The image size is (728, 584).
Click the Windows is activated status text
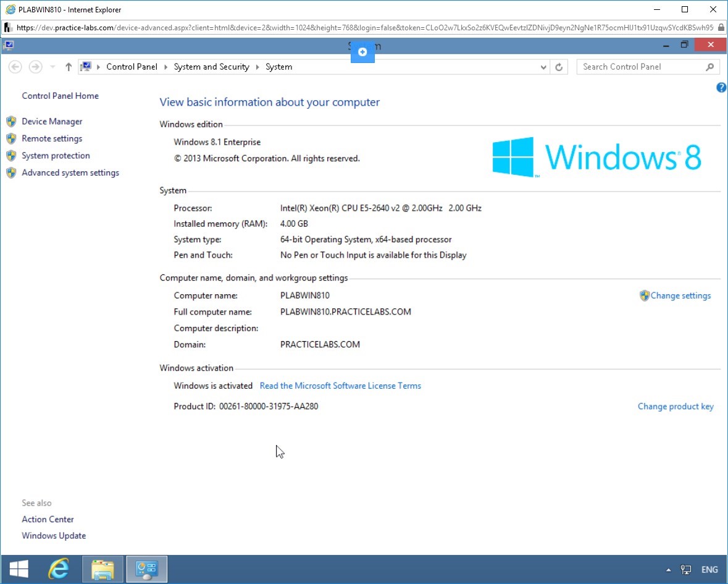213,386
